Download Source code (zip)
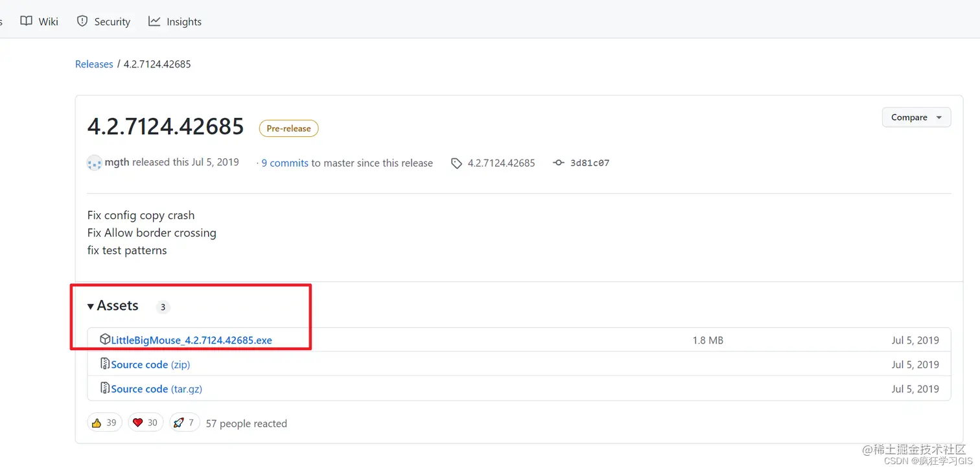980x470 pixels. coord(150,365)
